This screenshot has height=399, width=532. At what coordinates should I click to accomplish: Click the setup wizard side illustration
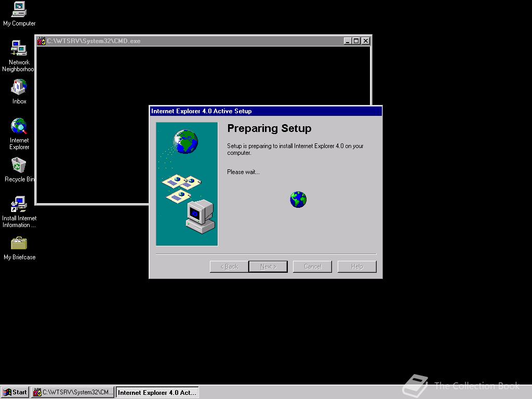pos(187,184)
